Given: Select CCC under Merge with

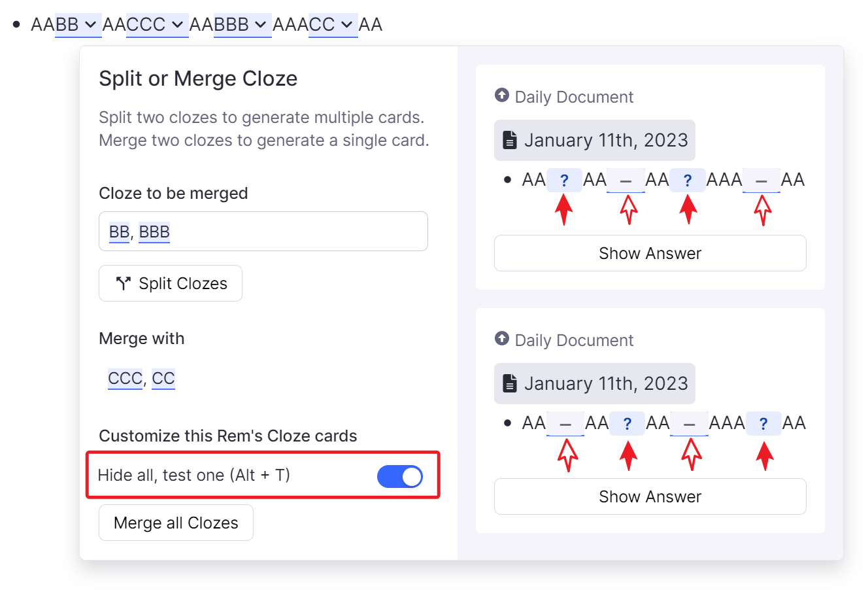Looking at the screenshot, I should tap(125, 379).
